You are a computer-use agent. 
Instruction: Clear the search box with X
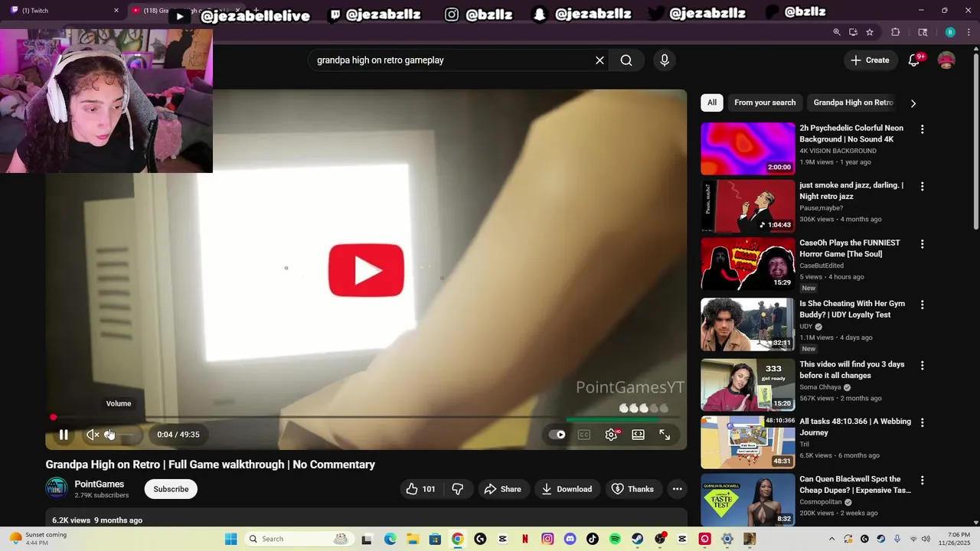pyautogui.click(x=599, y=60)
